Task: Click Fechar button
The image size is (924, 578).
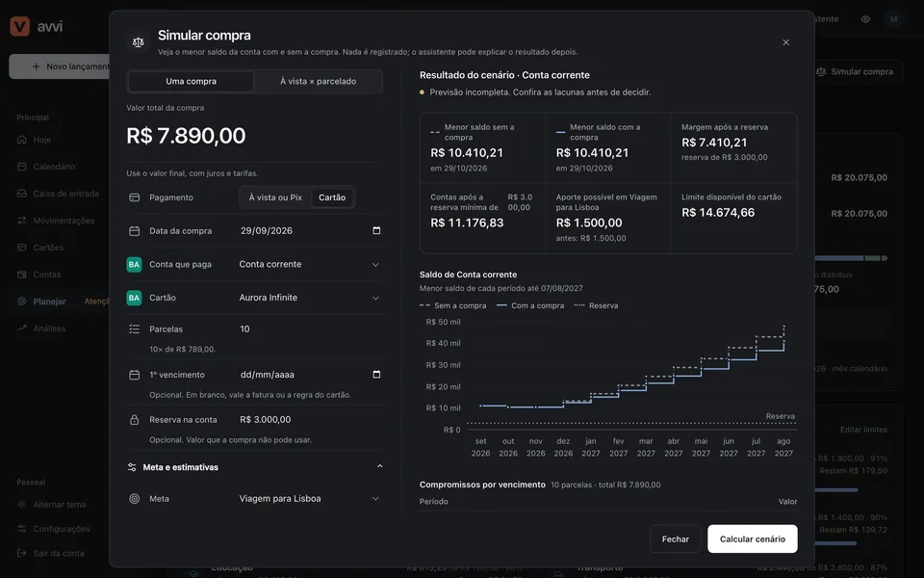Action: click(x=676, y=539)
